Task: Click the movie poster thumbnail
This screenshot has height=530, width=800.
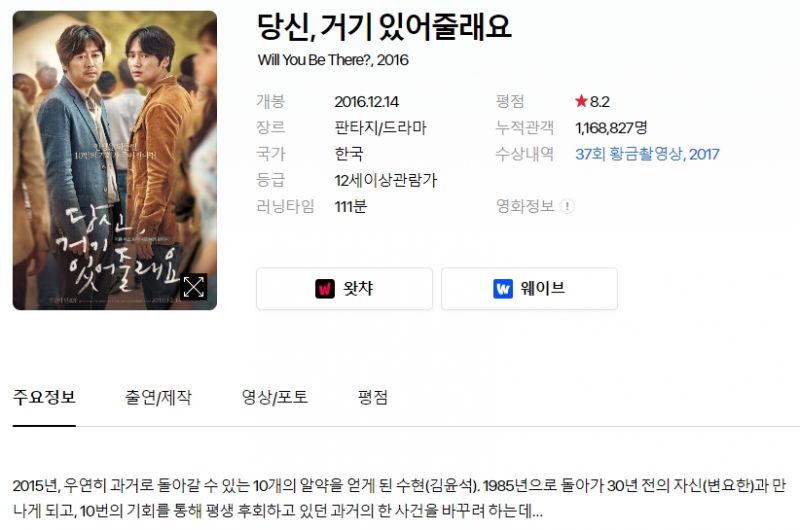Action: tap(115, 160)
